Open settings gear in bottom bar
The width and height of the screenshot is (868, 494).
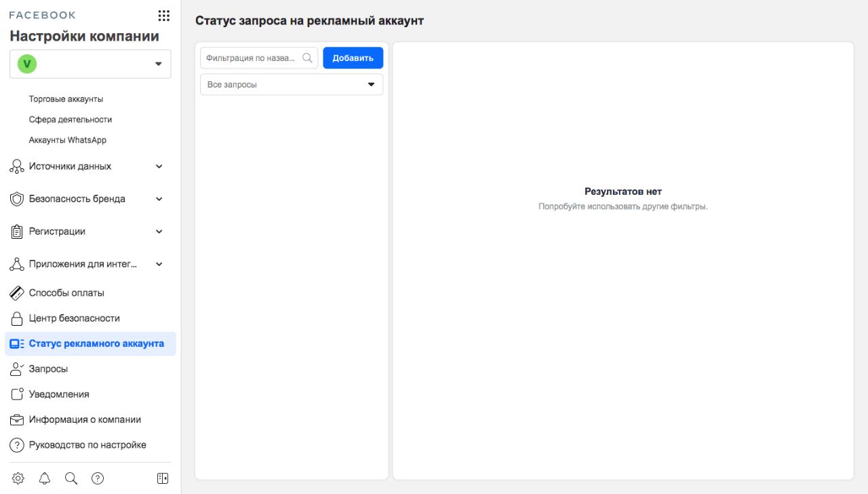(18, 478)
